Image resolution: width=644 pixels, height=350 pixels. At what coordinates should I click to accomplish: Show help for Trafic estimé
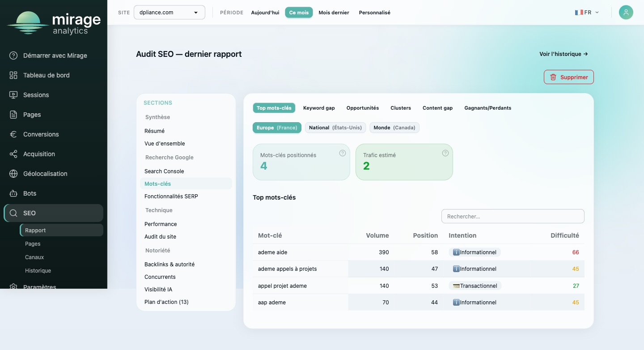445,153
